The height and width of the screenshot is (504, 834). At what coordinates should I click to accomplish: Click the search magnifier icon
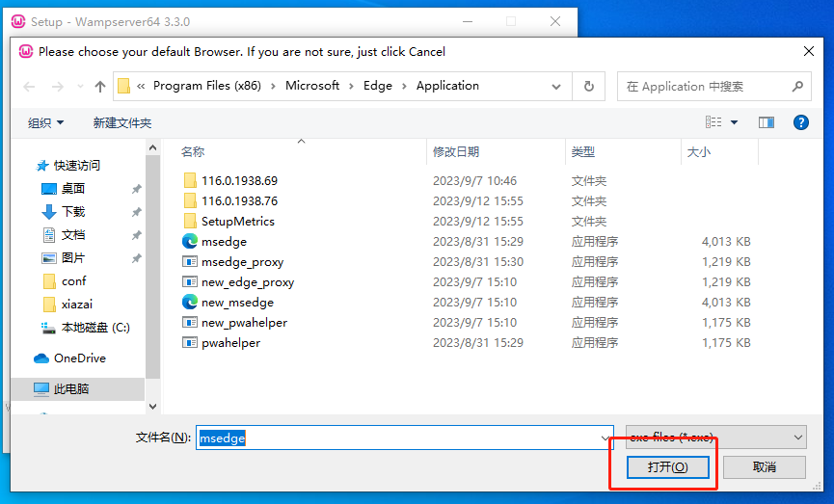(x=796, y=86)
